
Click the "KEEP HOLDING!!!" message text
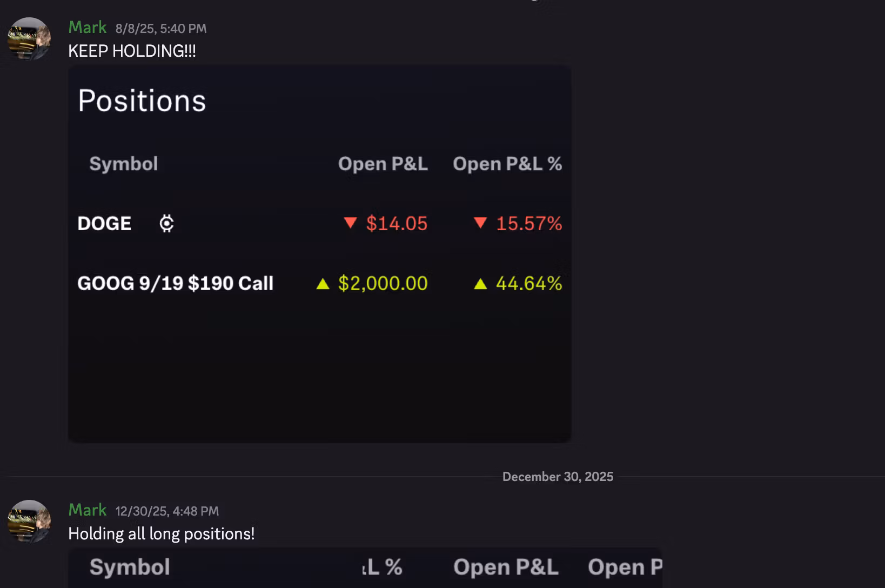[x=132, y=51]
